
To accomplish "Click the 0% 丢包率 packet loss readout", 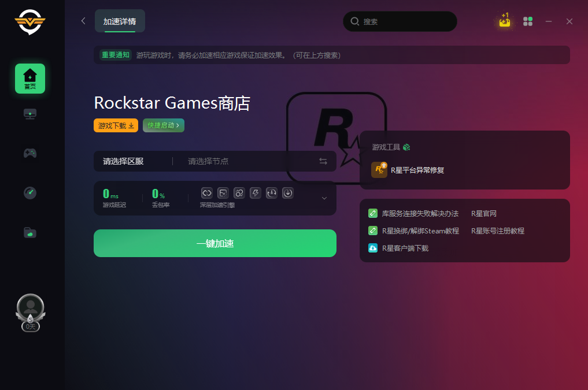I will click(161, 198).
